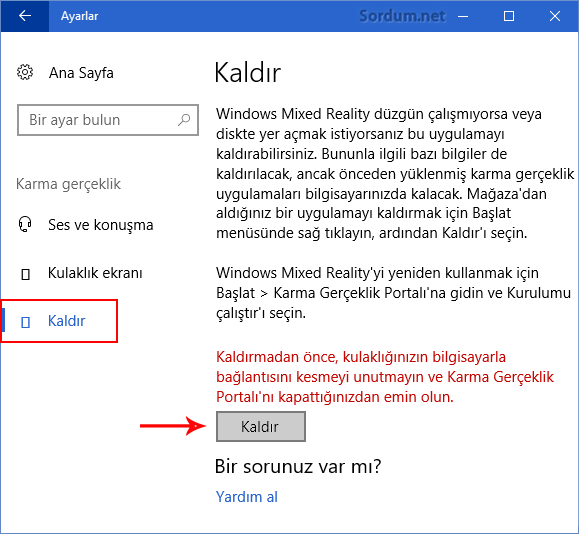Click the headset icon for Ses ve konuşma
Screen dimensions: 579x534
25,225
